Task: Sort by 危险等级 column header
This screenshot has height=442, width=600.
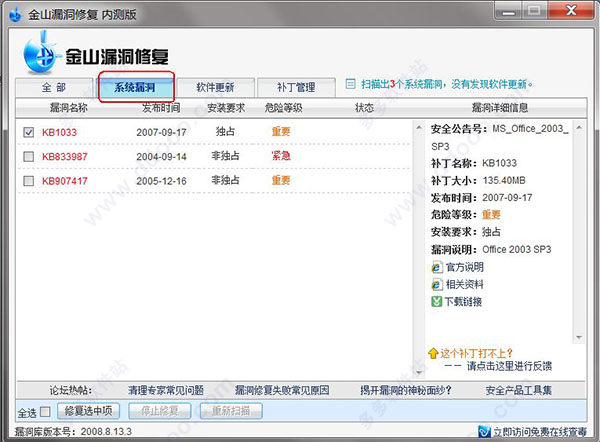Action: pos(284,108)
